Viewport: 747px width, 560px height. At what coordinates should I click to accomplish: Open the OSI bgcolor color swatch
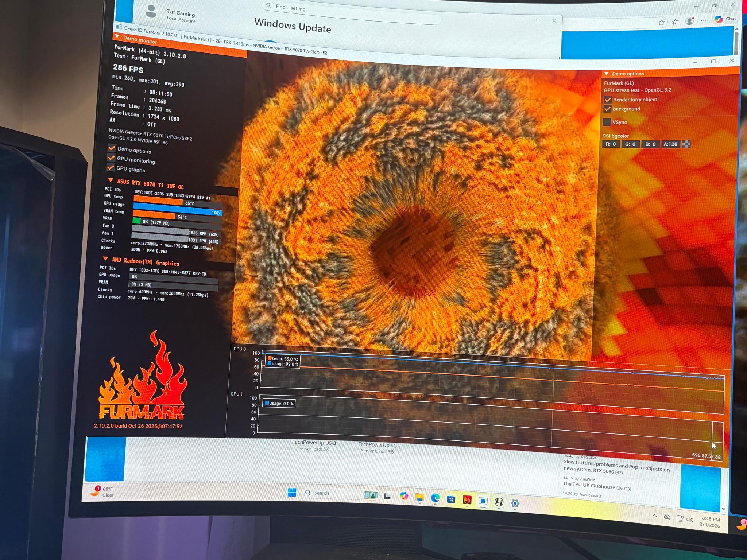tap(686, 144)
